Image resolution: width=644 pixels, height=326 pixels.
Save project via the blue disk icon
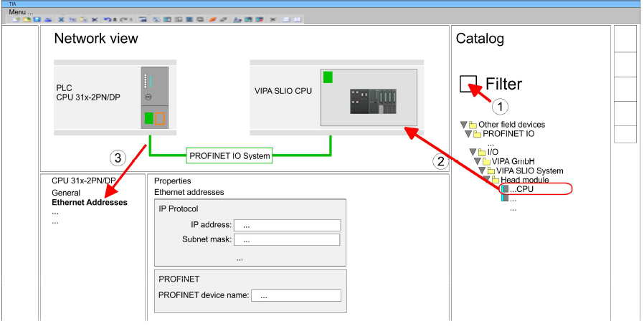tap(37, 19)
